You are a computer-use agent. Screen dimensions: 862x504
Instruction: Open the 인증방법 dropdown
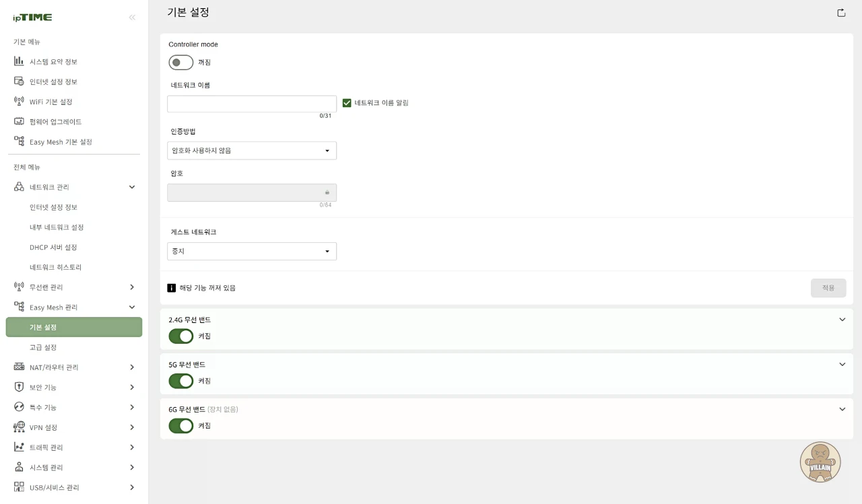click(x=252, y=151)
